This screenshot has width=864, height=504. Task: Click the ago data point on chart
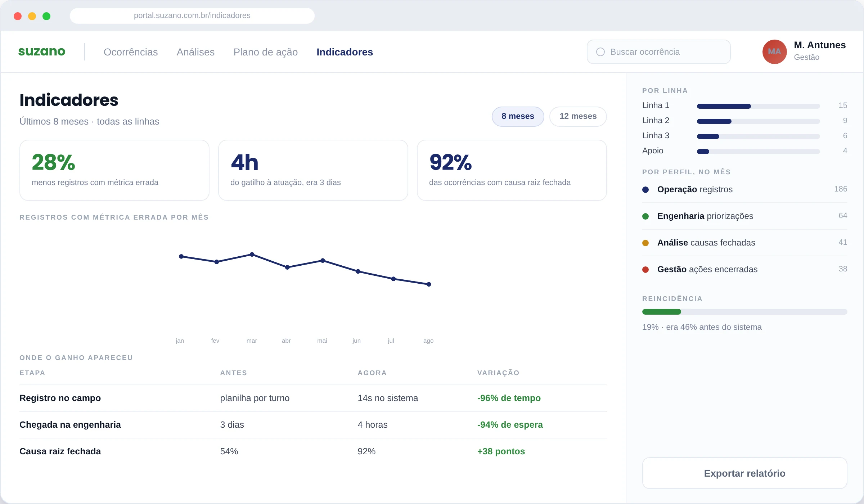(x=429, y=284)
